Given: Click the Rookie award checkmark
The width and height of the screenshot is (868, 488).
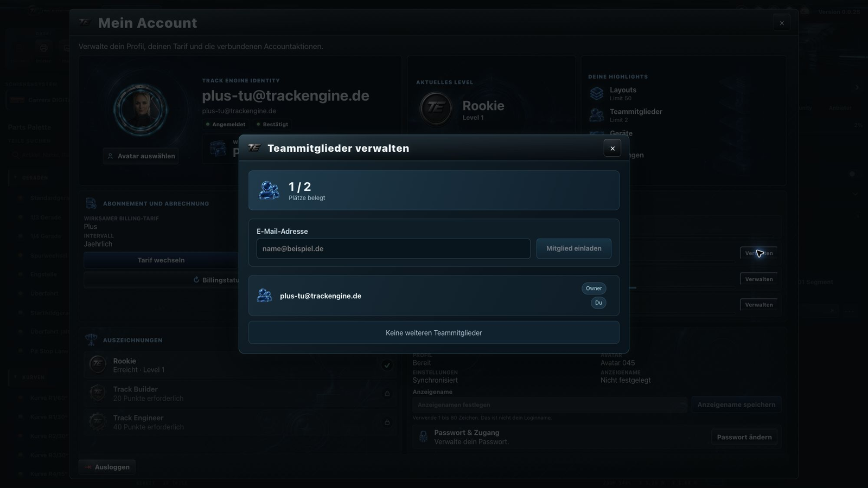Looking at the screenshot, I should [x=387, y=365].
